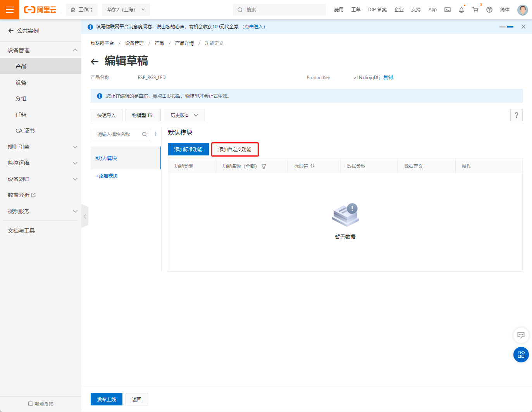532x412 pixels.
Task: Open 工单 in the top menu
Action: 356,10
